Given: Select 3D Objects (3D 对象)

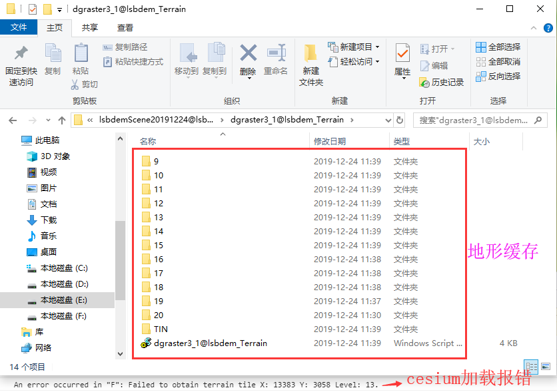Looking at the screenshot, I should tap(49, 156).
